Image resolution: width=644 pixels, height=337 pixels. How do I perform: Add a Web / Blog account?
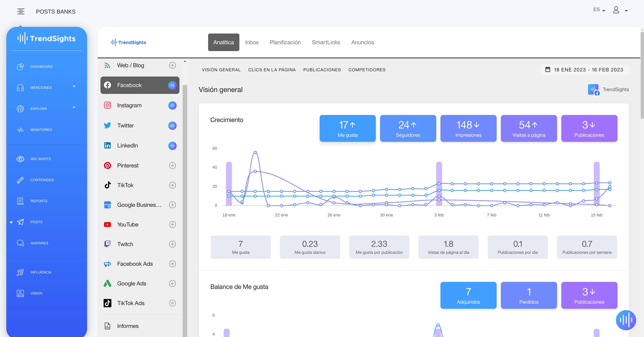172,65
